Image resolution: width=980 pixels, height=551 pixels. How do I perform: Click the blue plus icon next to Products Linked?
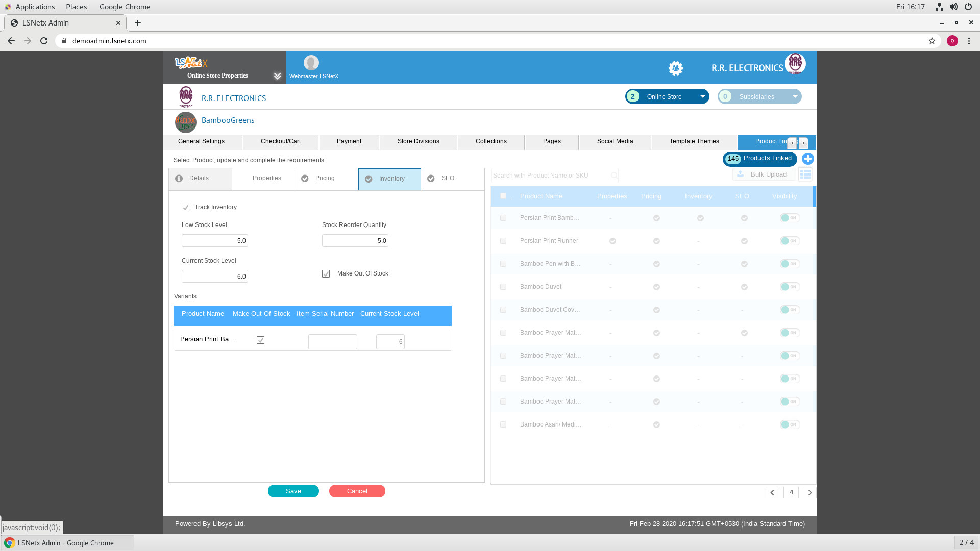pos(807,159)
